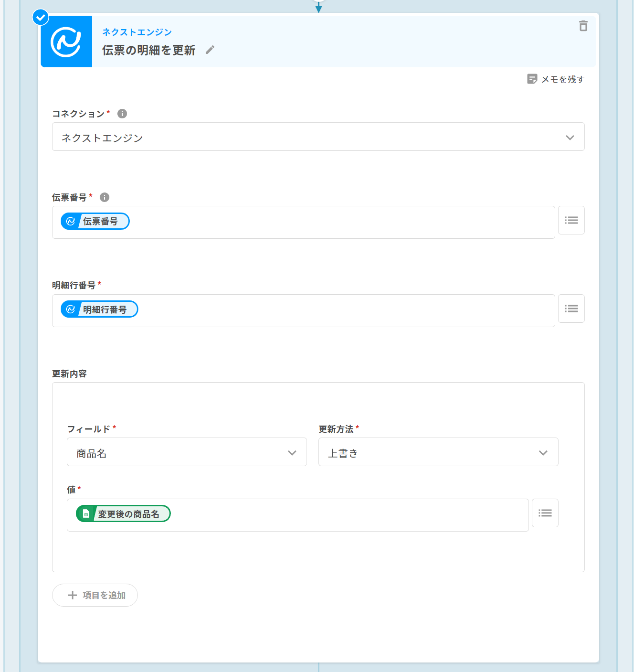The width and height of the screenshot is (634, 672).
Task: Select the 明細行番号 variable pill
Action: [99, 309]
